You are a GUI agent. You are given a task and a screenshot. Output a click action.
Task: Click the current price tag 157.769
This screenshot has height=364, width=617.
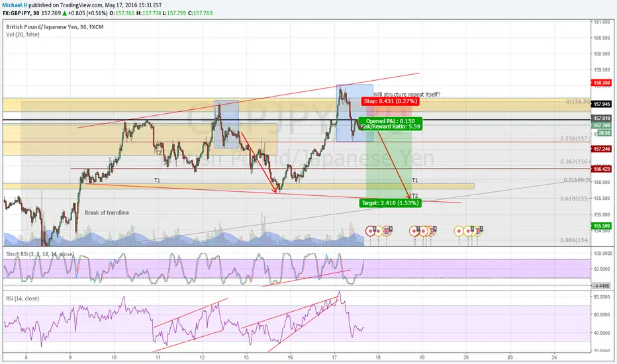click(602, 126)
